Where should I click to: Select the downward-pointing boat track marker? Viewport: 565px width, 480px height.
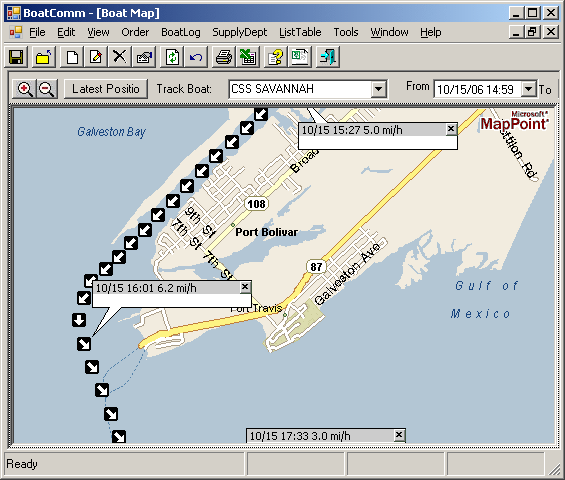(x=79, y=320)
